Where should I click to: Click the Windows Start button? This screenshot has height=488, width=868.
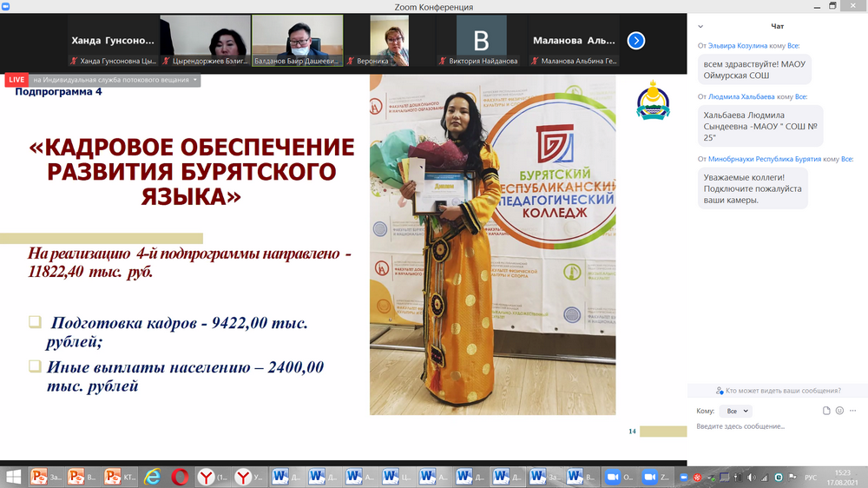tap(13, 477)
